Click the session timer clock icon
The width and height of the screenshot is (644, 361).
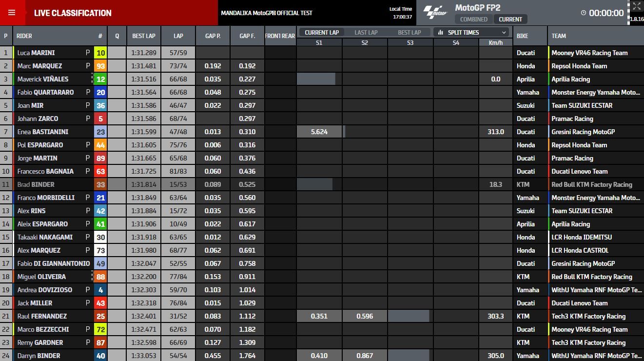(x=584, y=13)
